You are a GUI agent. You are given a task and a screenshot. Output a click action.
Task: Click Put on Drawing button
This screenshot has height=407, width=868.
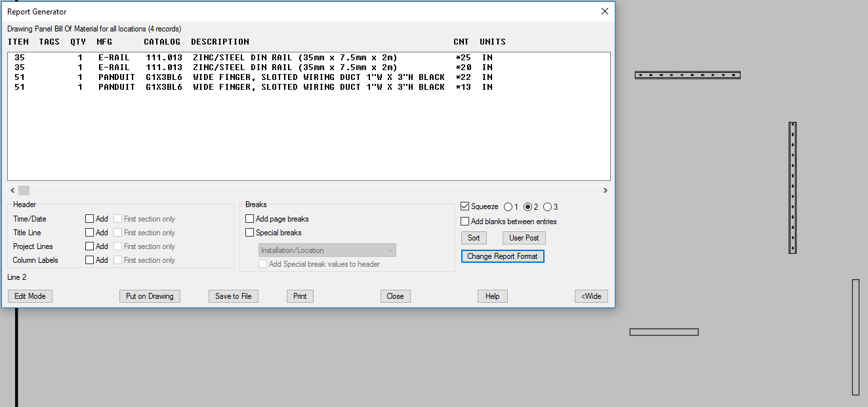point(150,296)
